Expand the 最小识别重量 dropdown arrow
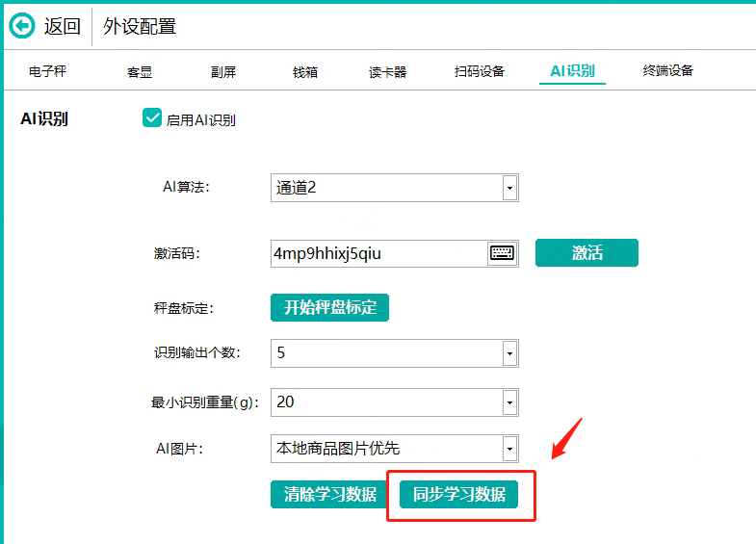This screenshot has width=756, height=544. pos(509,402)
